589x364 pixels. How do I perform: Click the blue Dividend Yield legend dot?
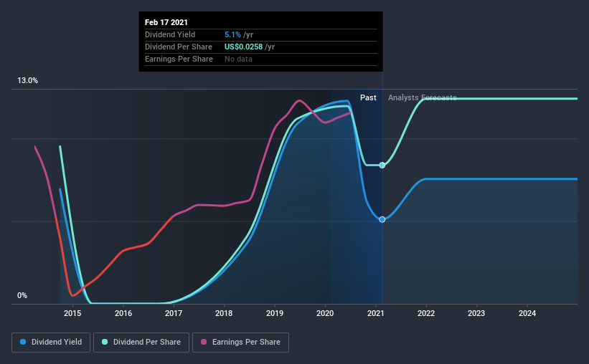[x=23, y=342]
